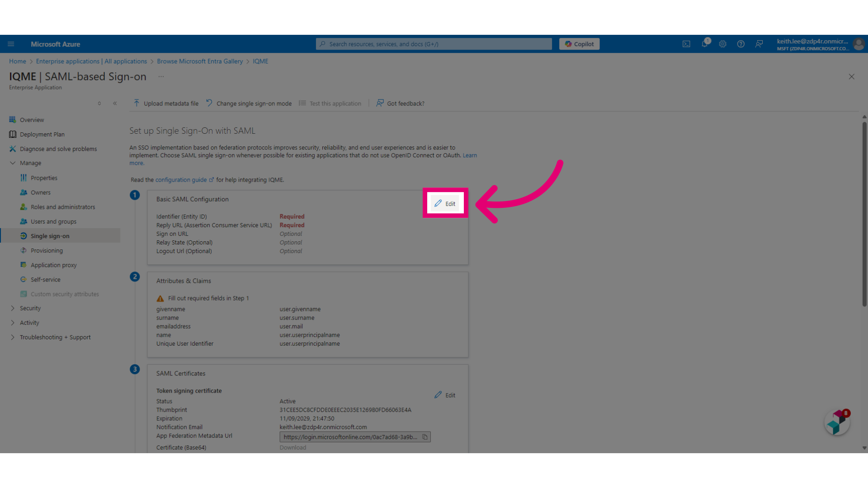
Task: Click Change single sign-on mode
Action: [249, 103]
